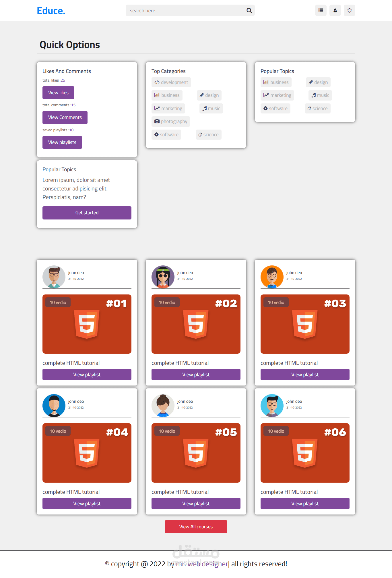Image resolution: width=392 pixels, height=578 pixels.
Task: Select marketing in Popular Topics
Action: [x=277, y=95]
